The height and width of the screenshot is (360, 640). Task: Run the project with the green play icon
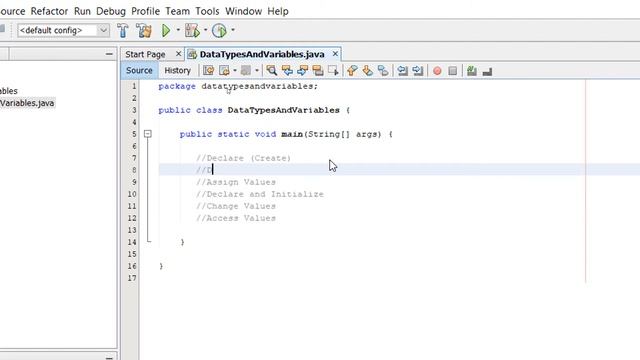pos(166,31)
